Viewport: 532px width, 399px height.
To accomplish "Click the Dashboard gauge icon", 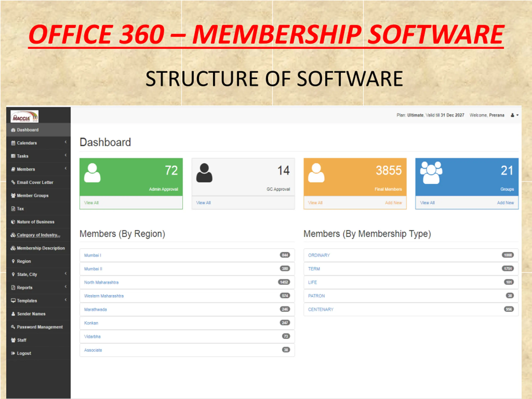I will click(x=13, y=130).
